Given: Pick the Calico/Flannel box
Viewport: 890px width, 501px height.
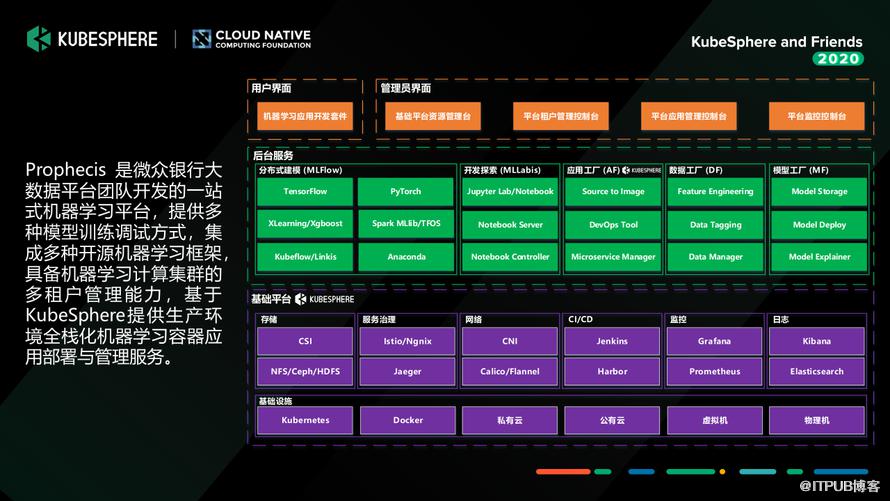Looking at the screenshot, I should [510, 372].
